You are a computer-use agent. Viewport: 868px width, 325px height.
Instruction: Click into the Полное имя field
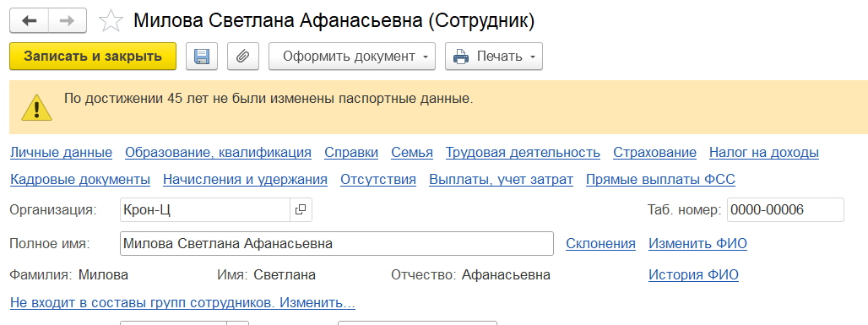[x=337, y=244]
